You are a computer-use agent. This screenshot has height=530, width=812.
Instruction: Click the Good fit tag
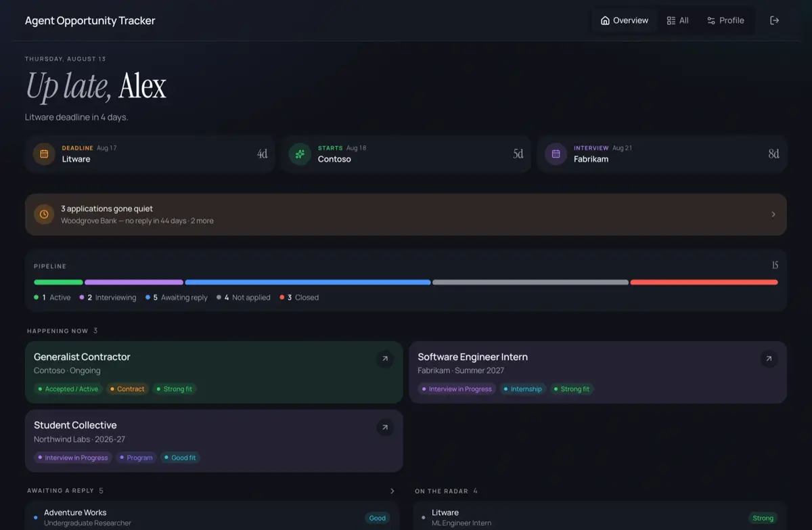tap(180, 458)
